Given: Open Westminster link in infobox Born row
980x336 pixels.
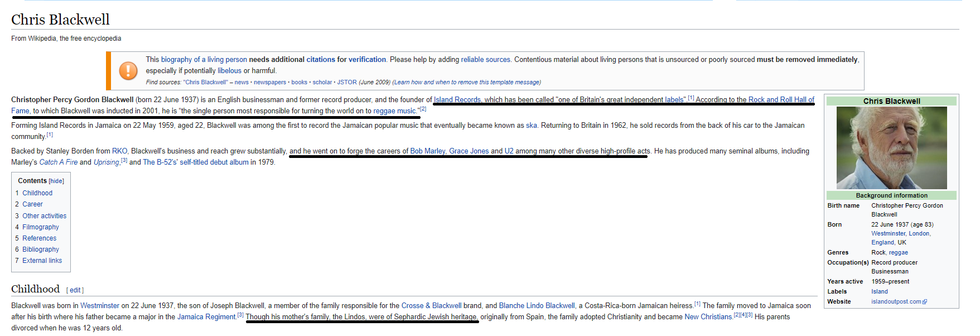Looking at the screenshot, I should point(889,234).
